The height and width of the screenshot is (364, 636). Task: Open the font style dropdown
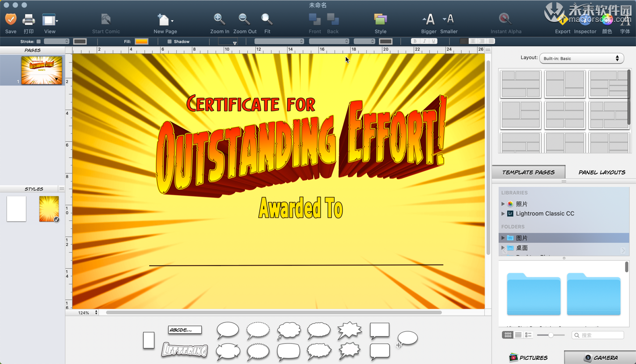tap(329, 42)
